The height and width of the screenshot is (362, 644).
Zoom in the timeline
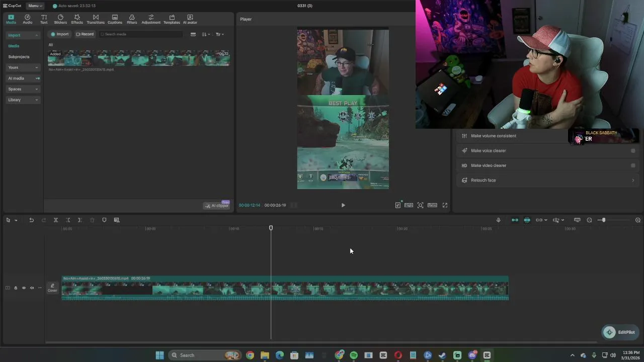tap(638, 220)
